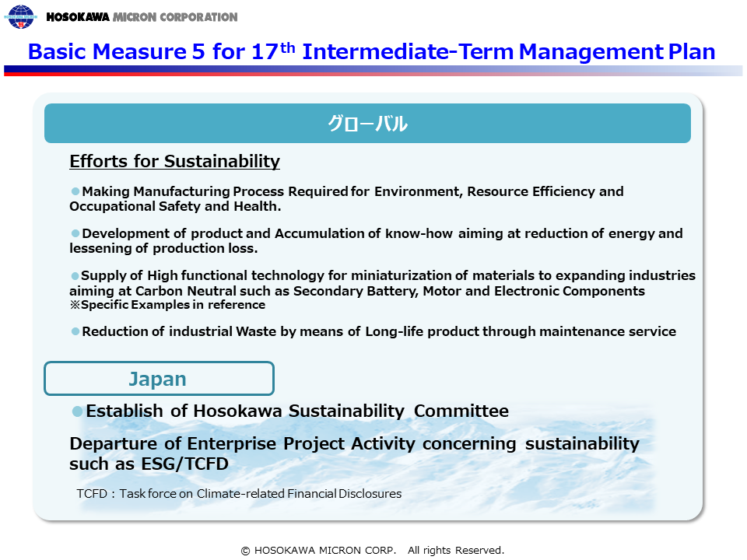Click the HOSOKAWA MICRON CORPORATION wordmark
The height and width of the screenshot is (560, 747).
142,17
